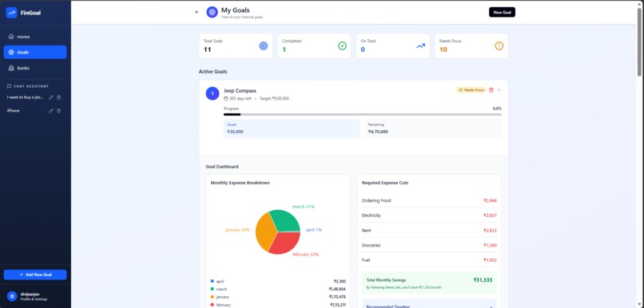Click the april legend blue dot
This screenshot has height=308, width=644.
[x=213, y=282]
